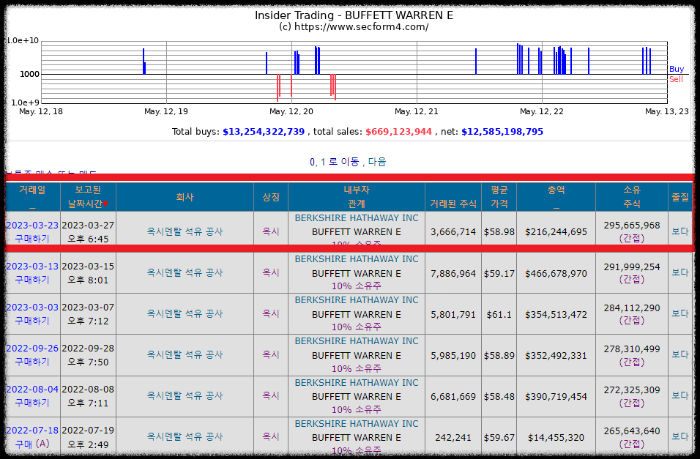Viewport: 700px width, 459px height.
Task: Select the 오후 6:45 reported time cell
Action: 88,239
